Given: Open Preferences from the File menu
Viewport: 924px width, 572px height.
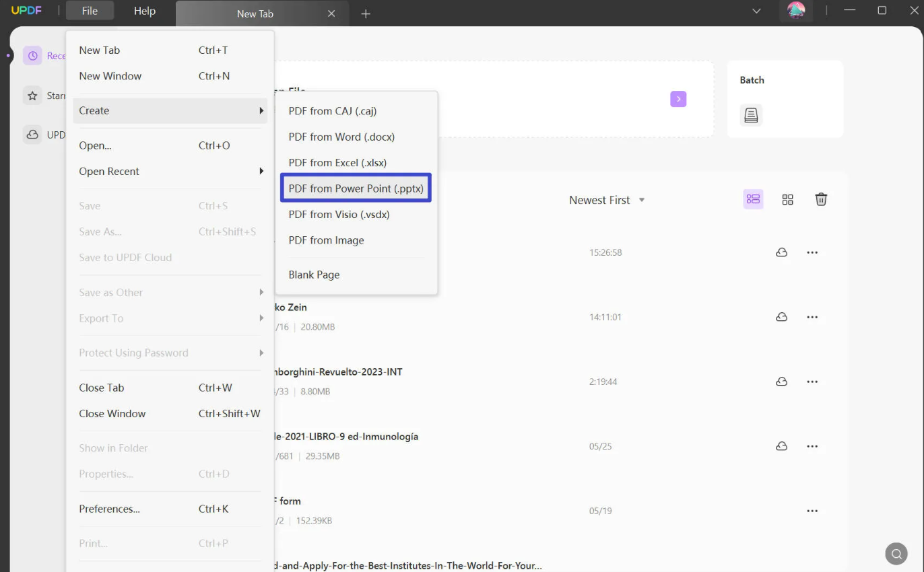Looking at the screenshot, I should coord(110,509).
